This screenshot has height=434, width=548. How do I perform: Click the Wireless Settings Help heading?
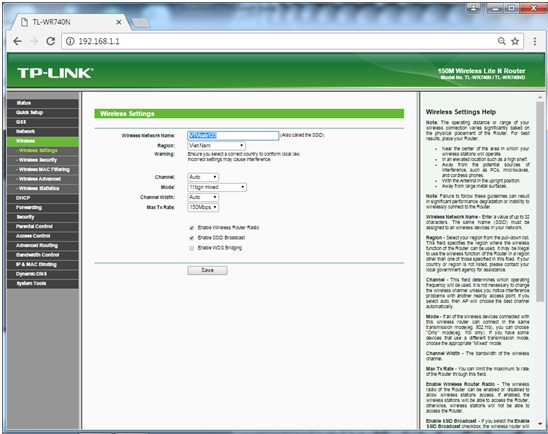(x=461, y=112)
